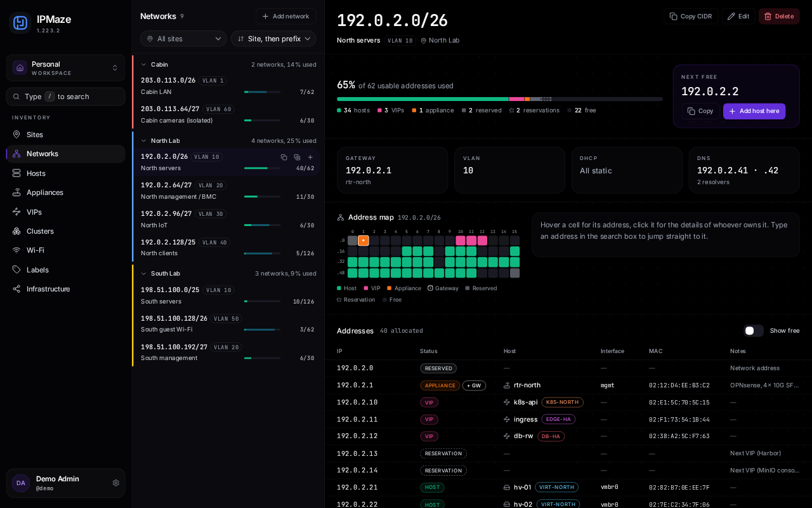Click the Add network button
Viewport: 812px width, 508px height.
tap(286, 17)
